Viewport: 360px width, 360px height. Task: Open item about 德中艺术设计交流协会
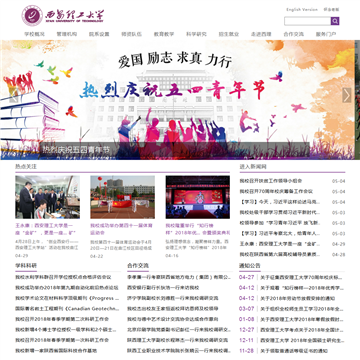coord(173,319)
